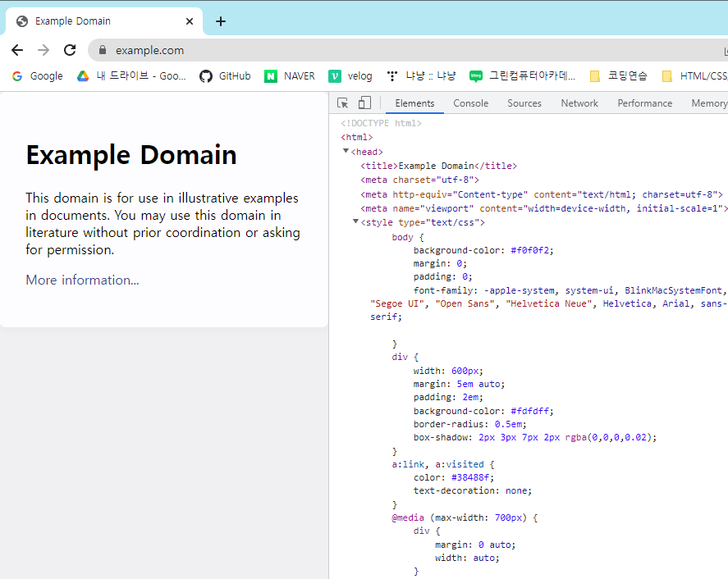Screen dimensions: 728x579
Task: Select the Example Domain browser tab
Action: tap(104, 21)
